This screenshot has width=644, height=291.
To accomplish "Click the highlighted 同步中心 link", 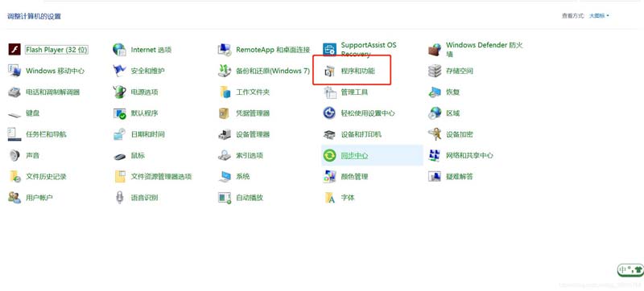I will pyautogui.click(x=354, y=156).
